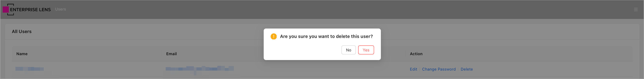Click the Edit link in Action column
The image size is (644, 79).
[413, 69]
